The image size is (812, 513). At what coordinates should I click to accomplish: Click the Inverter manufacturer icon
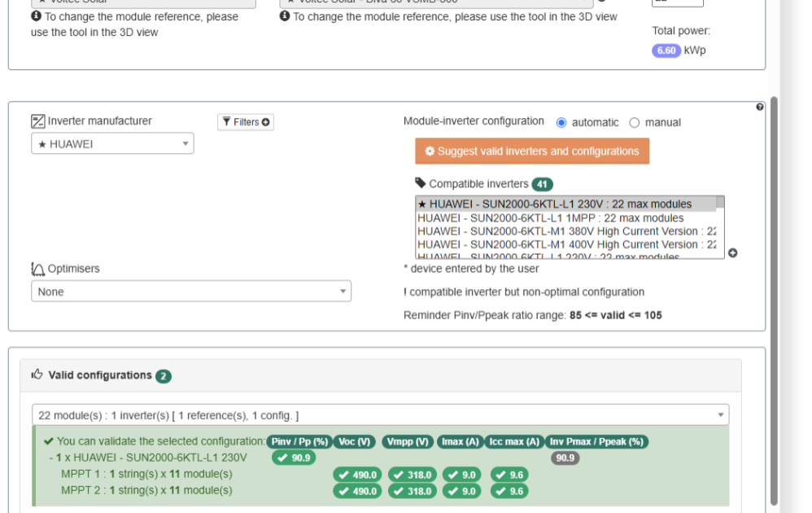(x=37, y=121)
